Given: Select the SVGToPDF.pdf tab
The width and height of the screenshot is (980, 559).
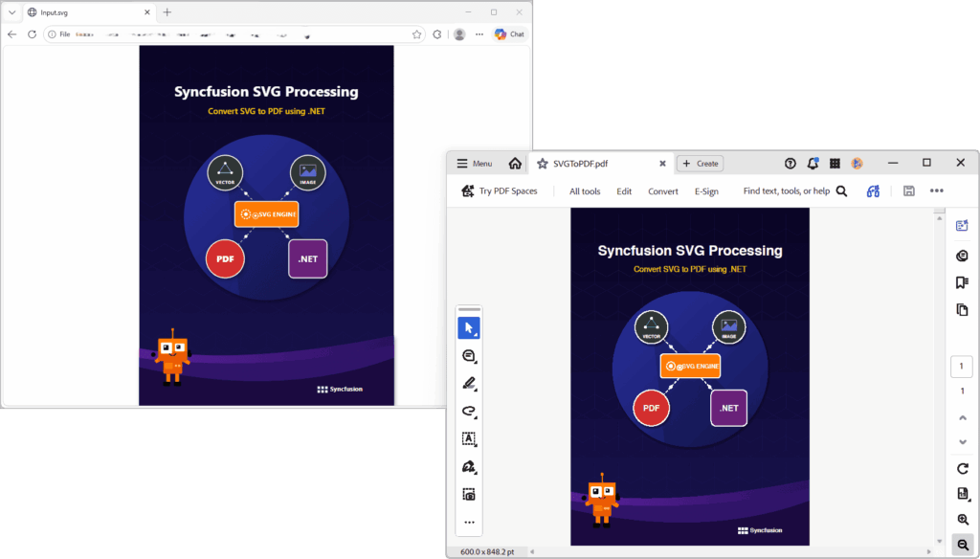Looking at the screenshot, I should click(602, 163).
